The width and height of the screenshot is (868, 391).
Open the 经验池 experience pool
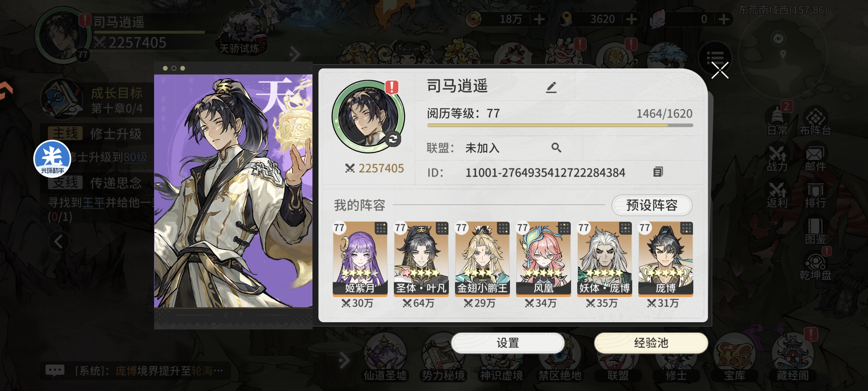[651, 343]
